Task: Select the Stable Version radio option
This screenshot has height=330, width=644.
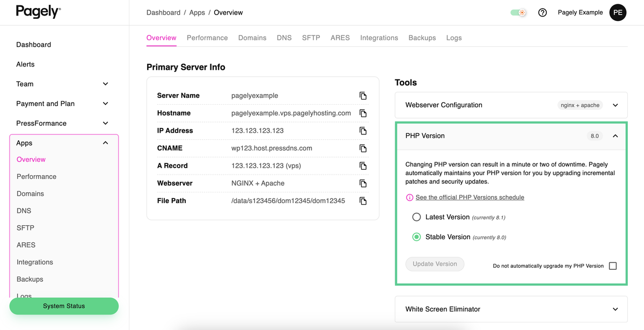Action: pyautogui.click(x=416, y=236)
